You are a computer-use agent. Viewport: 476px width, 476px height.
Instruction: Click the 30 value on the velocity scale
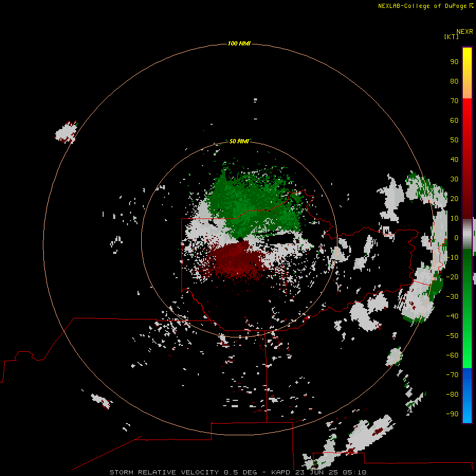click(454, 179)
